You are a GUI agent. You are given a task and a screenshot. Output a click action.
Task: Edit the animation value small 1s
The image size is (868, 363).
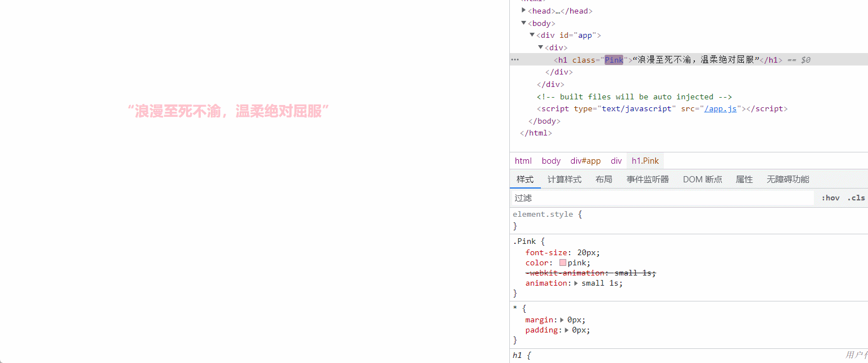(601, 283)
